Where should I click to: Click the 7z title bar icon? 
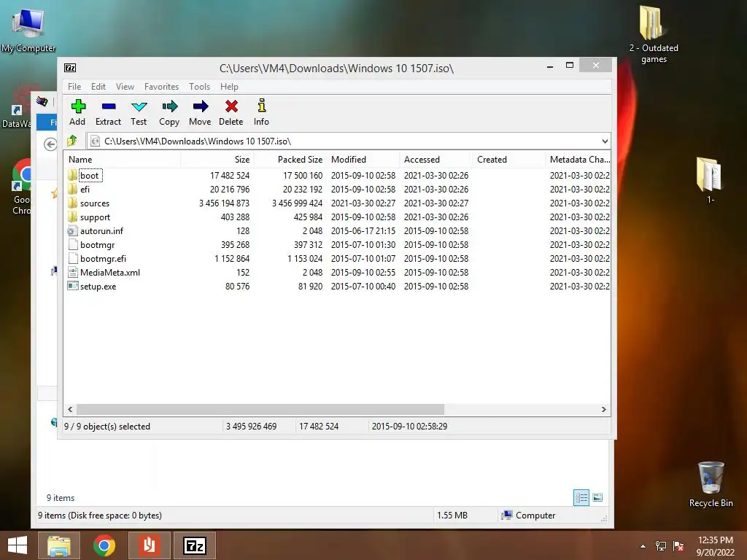pos(70,68)
